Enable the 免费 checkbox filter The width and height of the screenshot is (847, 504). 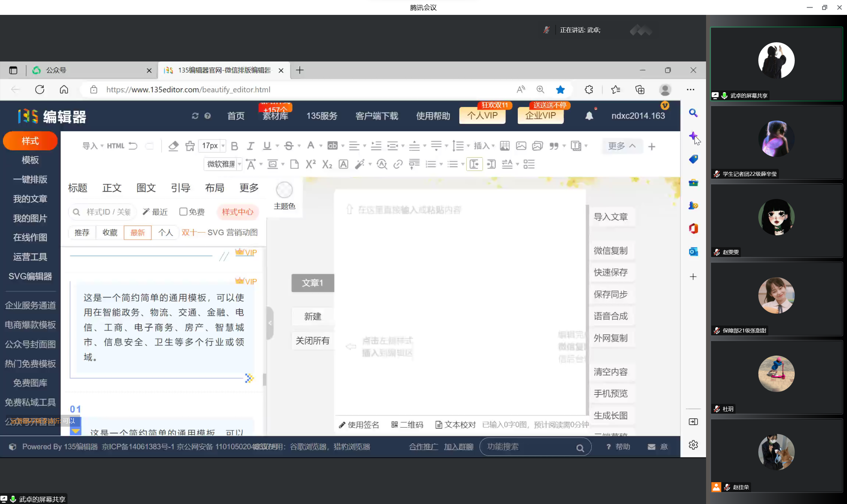click(x=183, y=212)
